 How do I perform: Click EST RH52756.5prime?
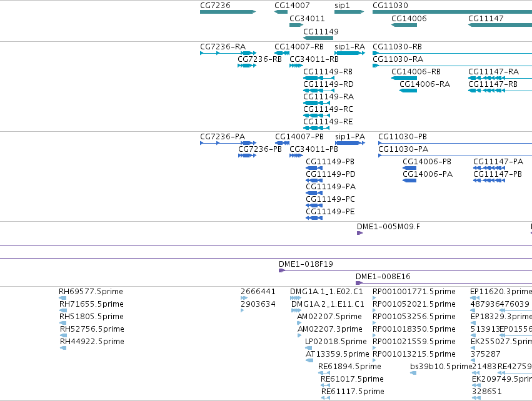[x=63, y=335]
